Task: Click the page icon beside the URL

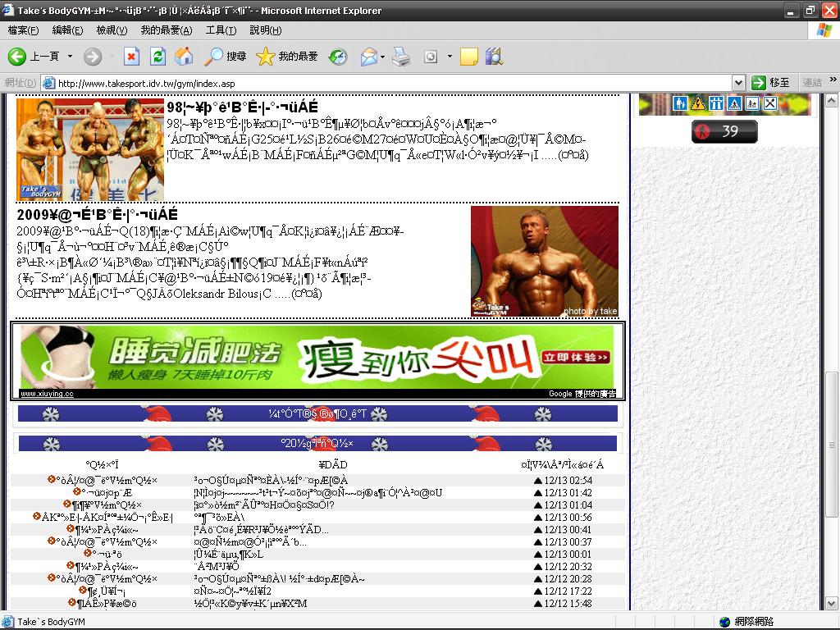Action: [48, 83]
